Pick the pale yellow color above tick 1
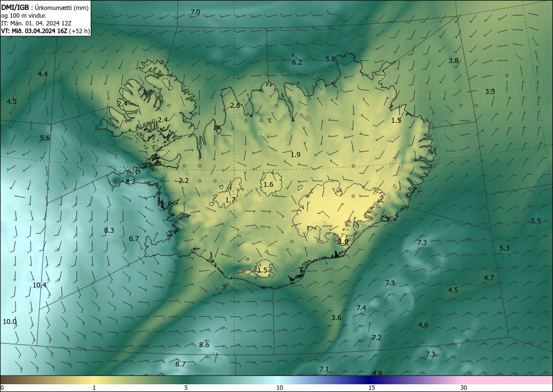 point(94,380)
